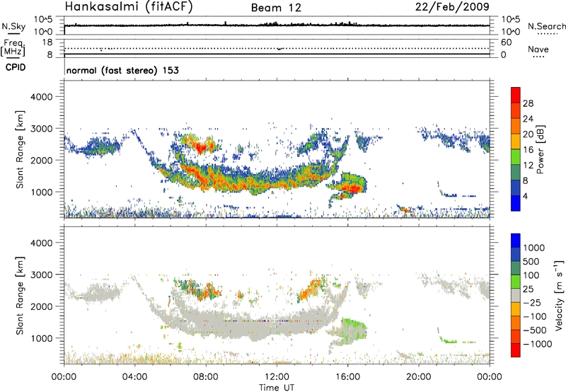
Task: Click the 'Power [dB]' colorbar title
Action: [540, 149]
